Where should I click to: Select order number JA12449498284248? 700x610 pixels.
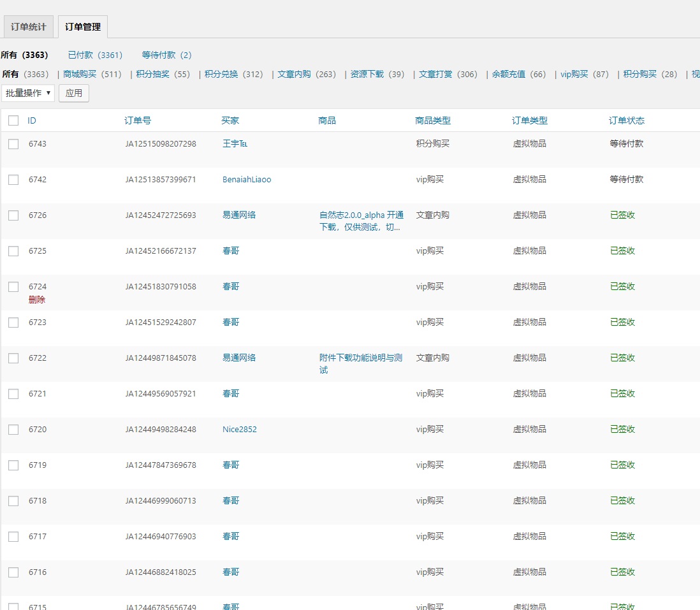pyautogui.click(x=161, y=429)
